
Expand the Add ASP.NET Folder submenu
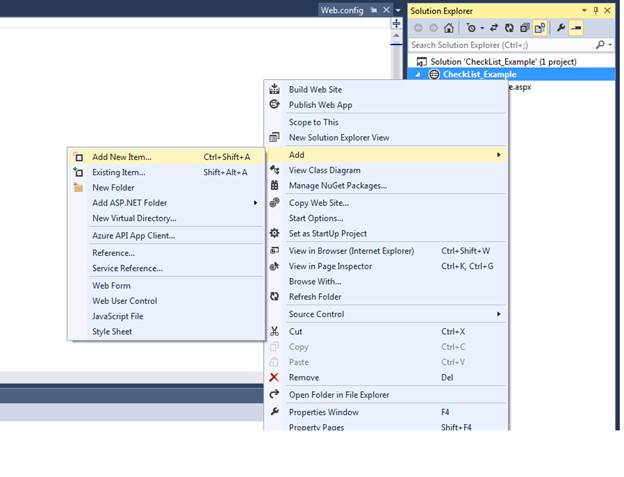click(166, 203)
